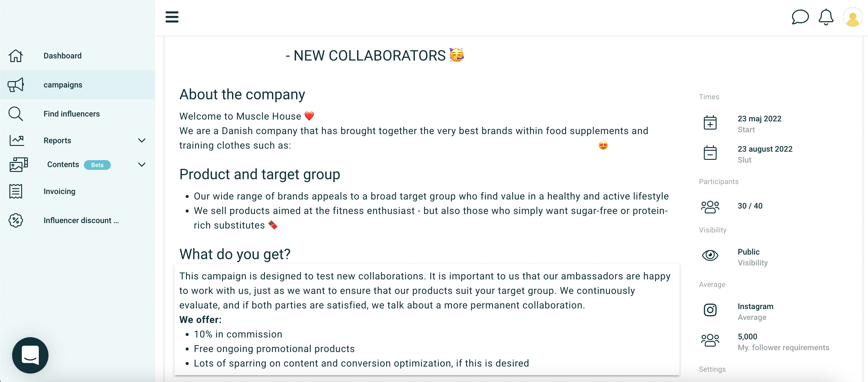Image resolution: width=868 pixels, height=382 pixels.
Task: Expand the Contents submenu chevron
Action: (142, 165)
